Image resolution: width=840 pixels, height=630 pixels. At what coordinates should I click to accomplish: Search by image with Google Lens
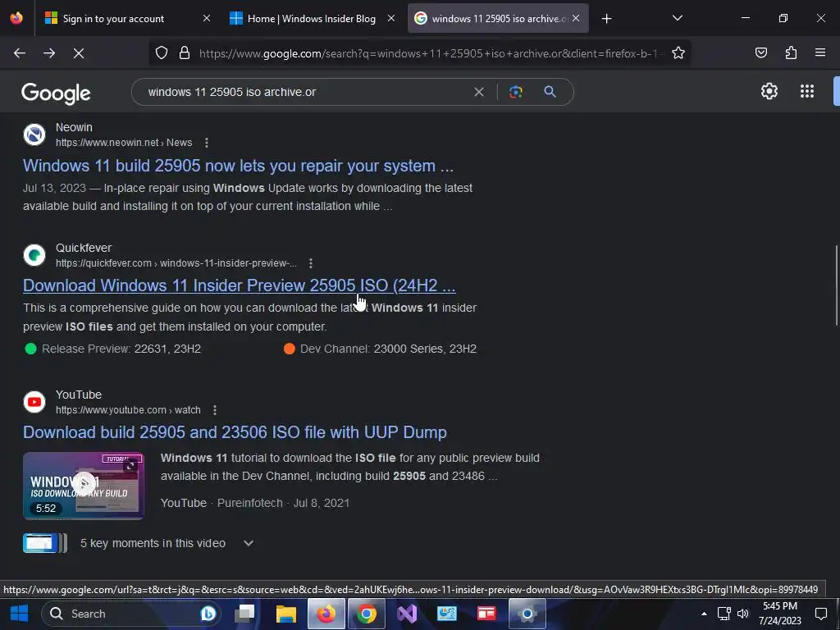click(x=516, y=92)
